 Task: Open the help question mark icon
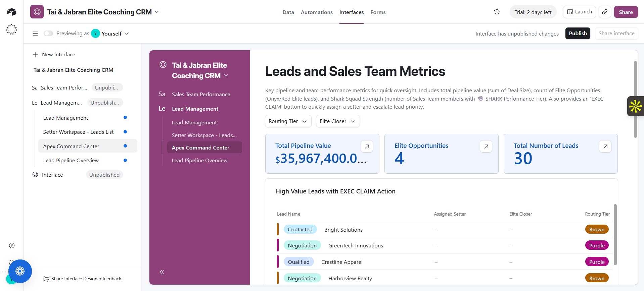pos(12,245)
